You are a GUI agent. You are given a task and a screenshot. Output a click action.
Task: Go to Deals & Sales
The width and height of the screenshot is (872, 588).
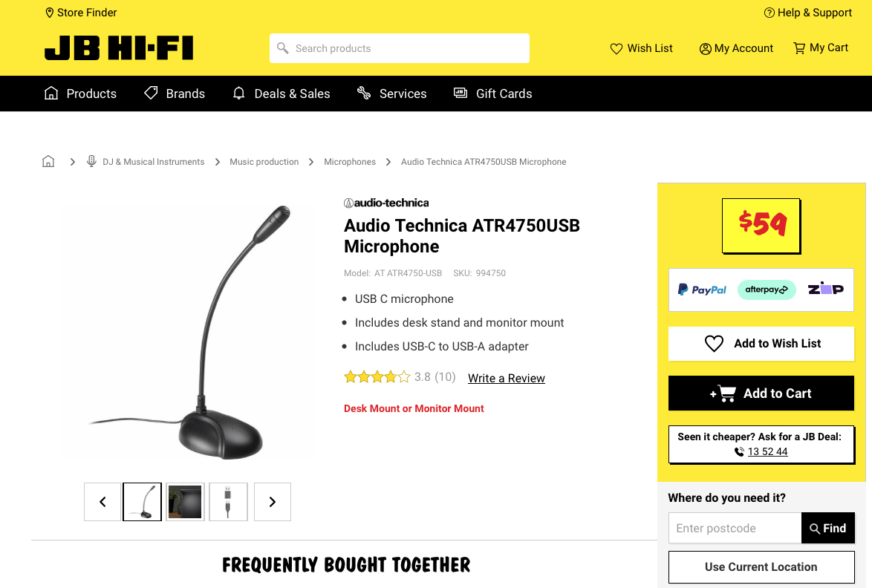(281, 94)
